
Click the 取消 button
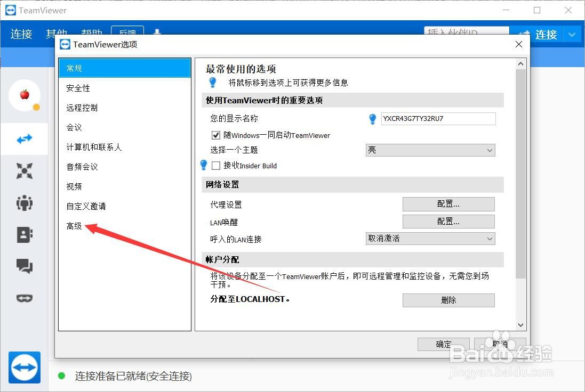(x=500, y=344)
